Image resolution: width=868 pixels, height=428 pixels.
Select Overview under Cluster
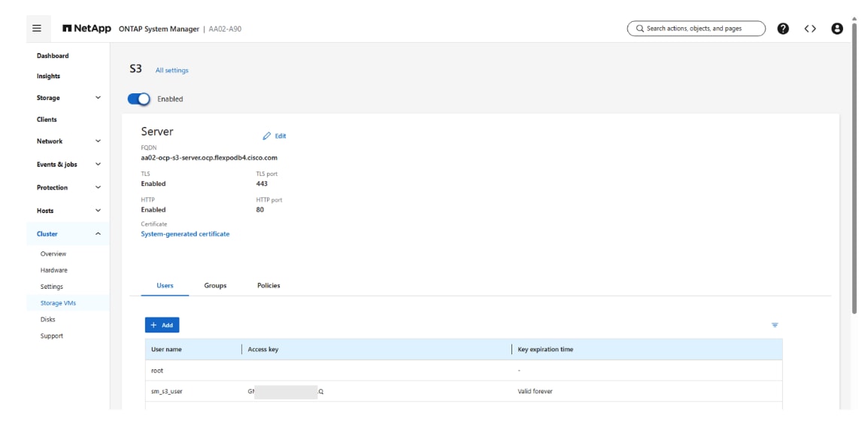tap(53, 254)
